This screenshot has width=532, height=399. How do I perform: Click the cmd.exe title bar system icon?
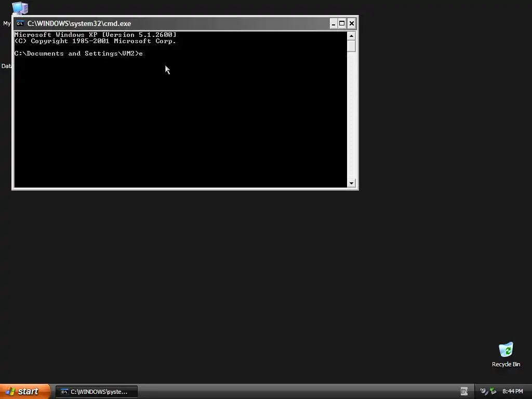click(x=20, y=23)
